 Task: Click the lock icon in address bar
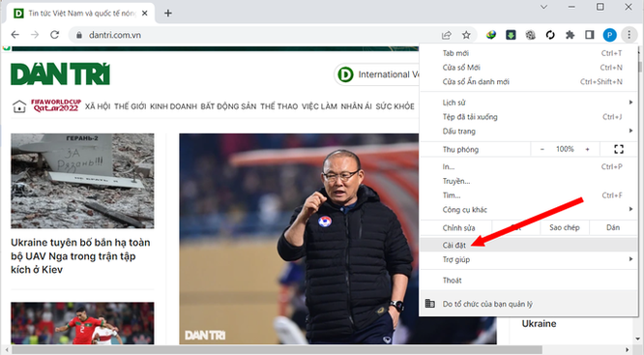(79, 36)
